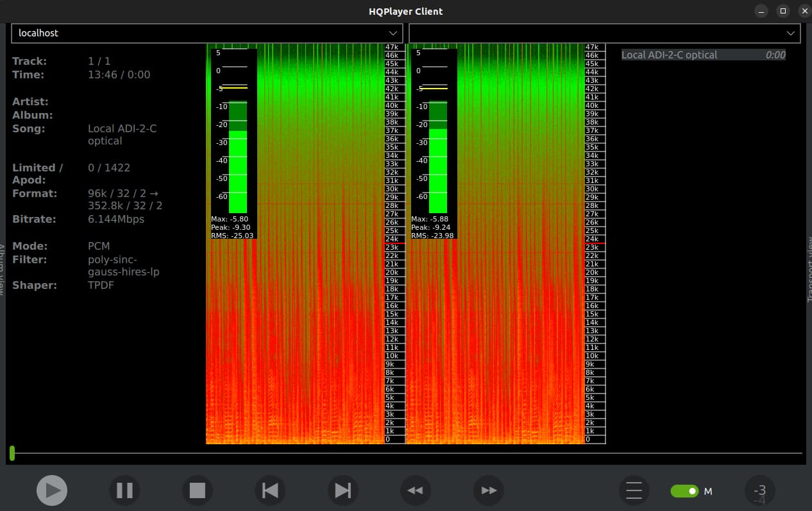Minimize the HQPlayer Client window
This screenshot has height=511, width=812.
[761, 11]
